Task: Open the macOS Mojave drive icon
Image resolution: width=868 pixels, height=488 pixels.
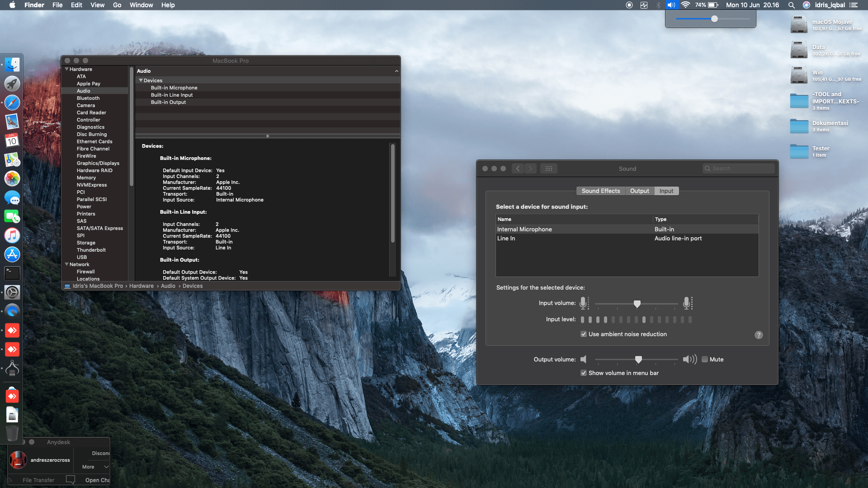Action: [799, 25]
